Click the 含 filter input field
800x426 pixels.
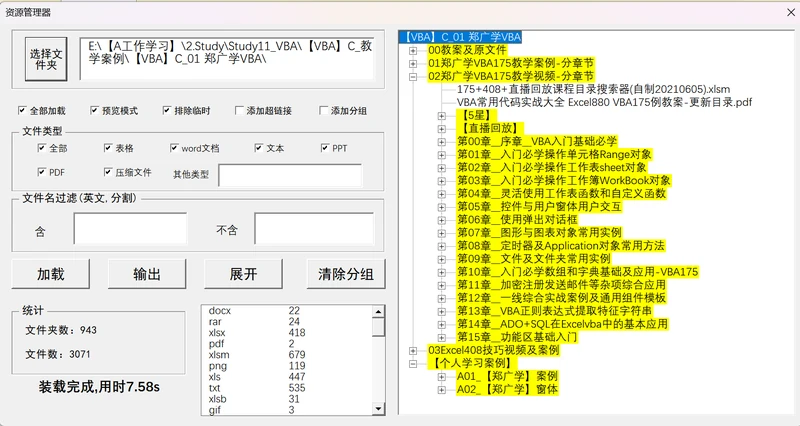point(130,229)
